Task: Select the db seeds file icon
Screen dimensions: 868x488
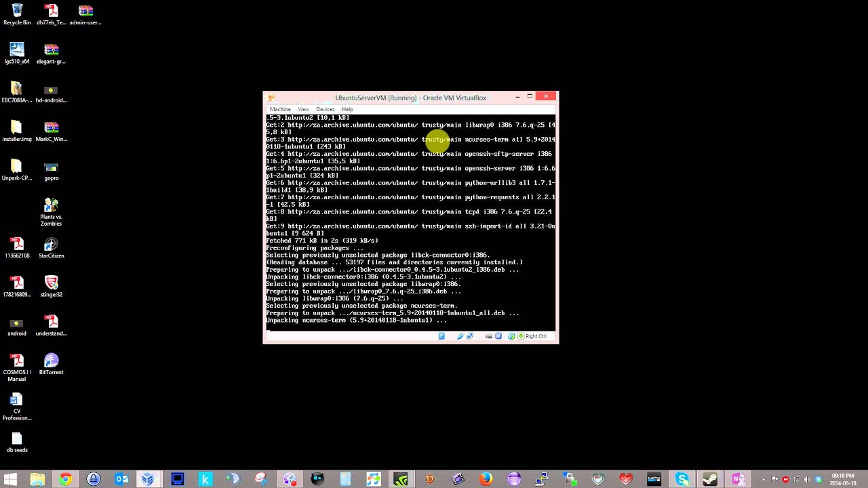Action: (x=17, y=443)
